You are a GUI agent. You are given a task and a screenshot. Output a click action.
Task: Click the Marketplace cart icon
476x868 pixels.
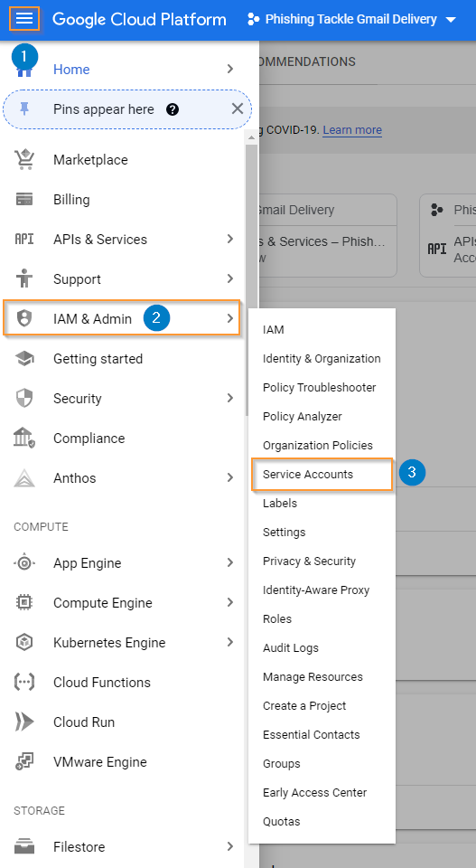24,159
